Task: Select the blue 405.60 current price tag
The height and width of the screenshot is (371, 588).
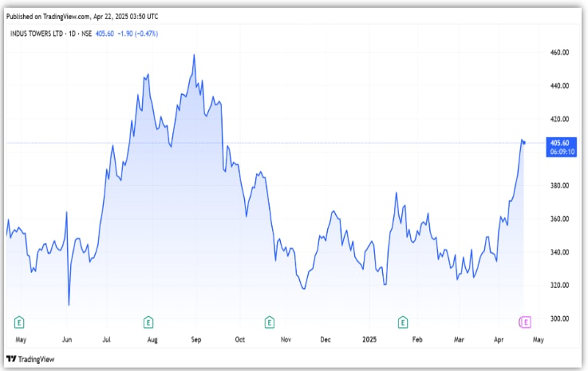Action: (x=558, y=142)
